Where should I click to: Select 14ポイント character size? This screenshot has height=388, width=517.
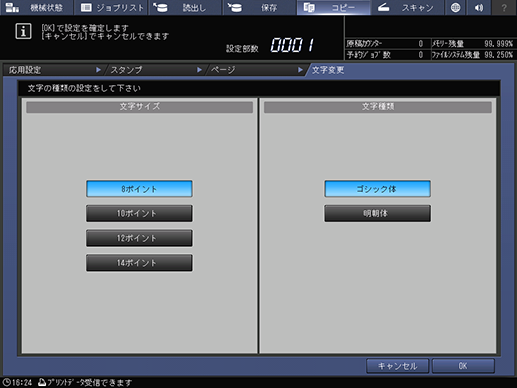click(139, 263)
